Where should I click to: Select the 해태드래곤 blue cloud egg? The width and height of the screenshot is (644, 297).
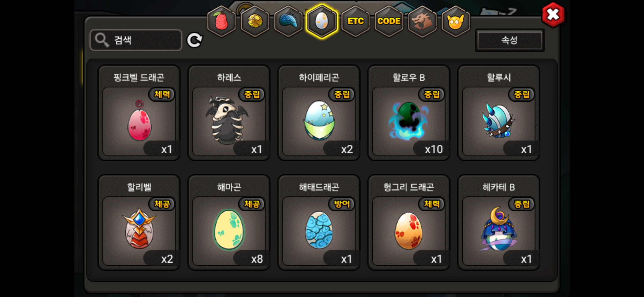point(319,222)
